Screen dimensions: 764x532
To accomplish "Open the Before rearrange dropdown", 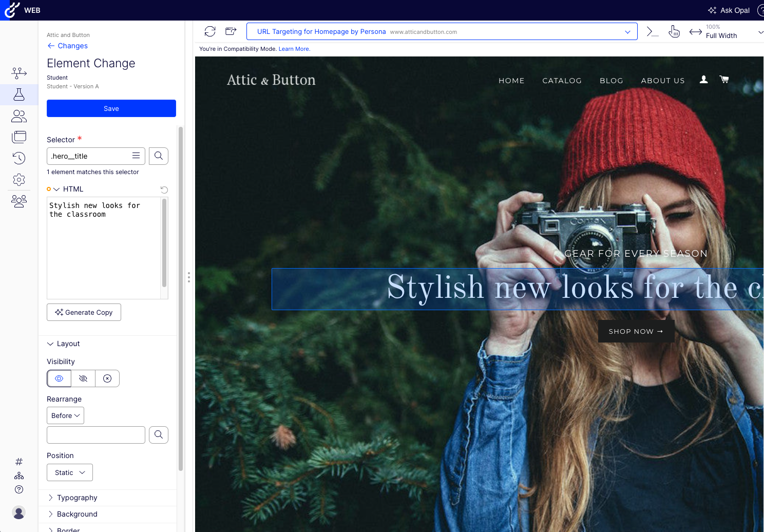I will point(65,415).
